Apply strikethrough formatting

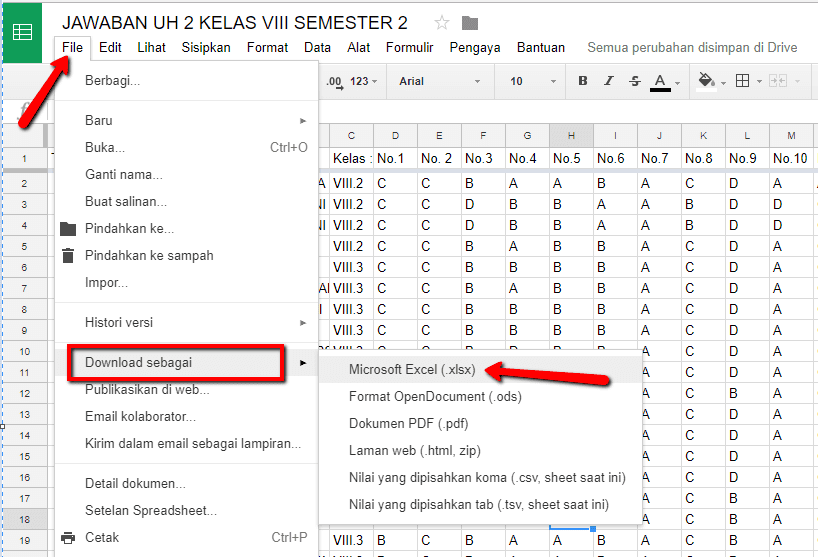pos(634,81)
